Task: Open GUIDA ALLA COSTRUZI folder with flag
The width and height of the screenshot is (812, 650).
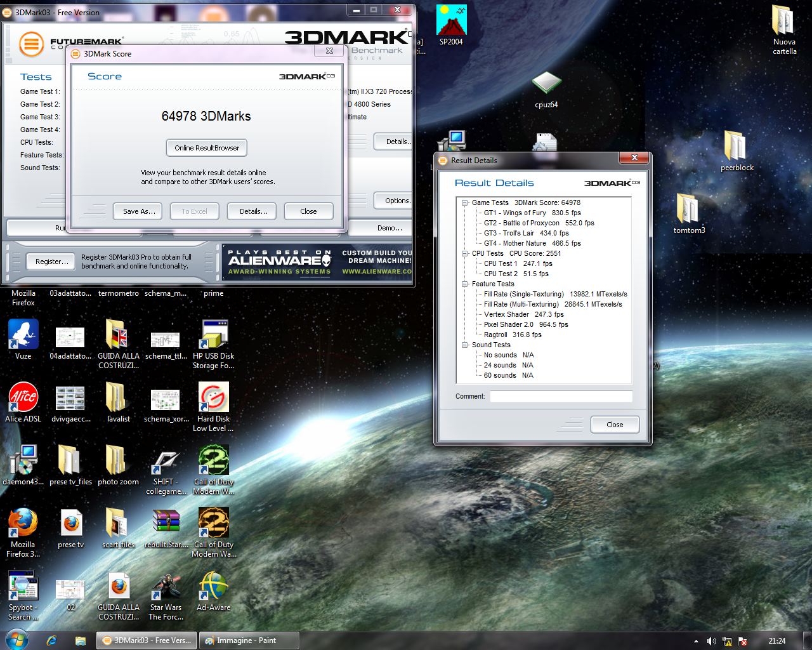Action: click(119, 343)
